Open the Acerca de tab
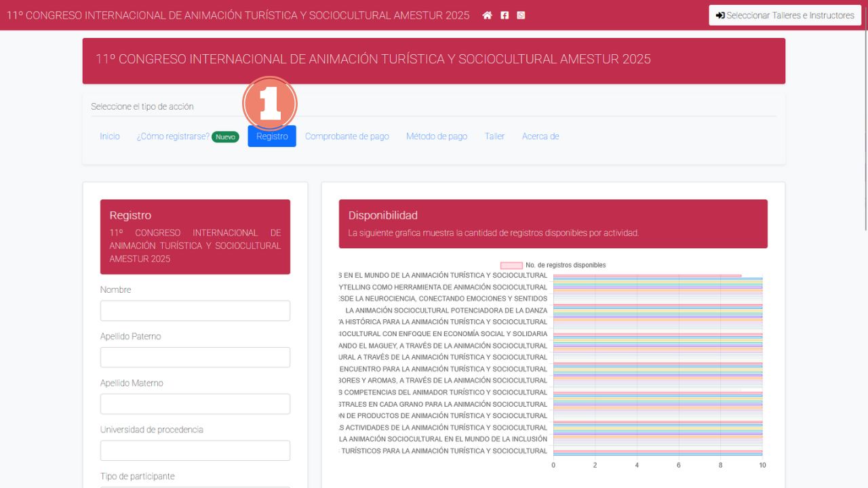 pos(540,136)
